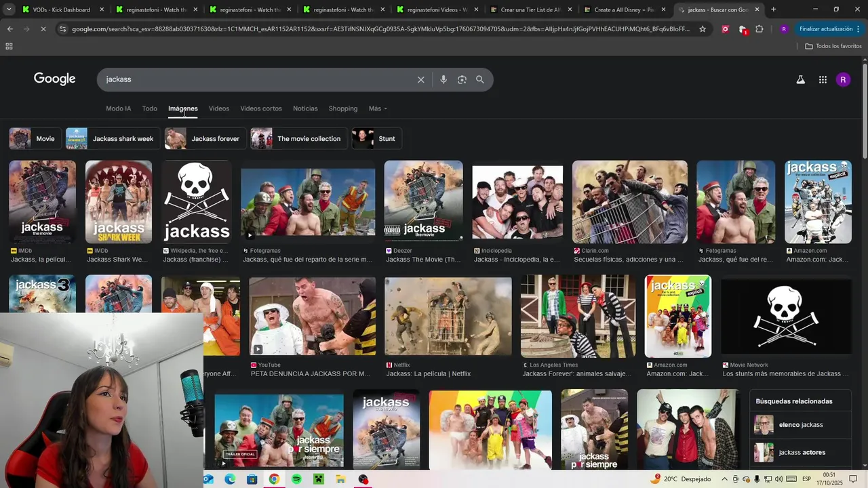
Task: Filter by Jackass forever chip
Action: point(205,139)
